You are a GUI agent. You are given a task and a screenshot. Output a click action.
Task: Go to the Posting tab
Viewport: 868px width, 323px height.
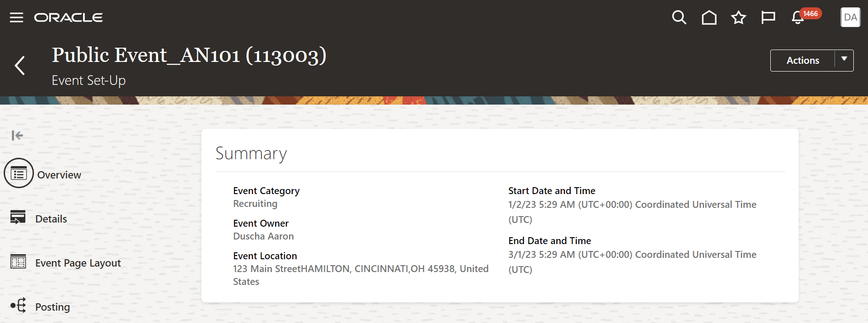pyautogui.click(x=52, y=307)
